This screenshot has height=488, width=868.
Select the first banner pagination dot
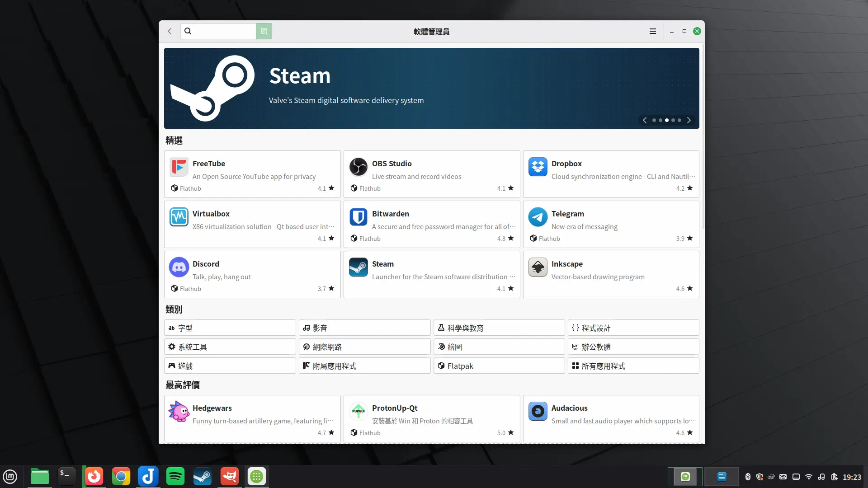(654, 120)
